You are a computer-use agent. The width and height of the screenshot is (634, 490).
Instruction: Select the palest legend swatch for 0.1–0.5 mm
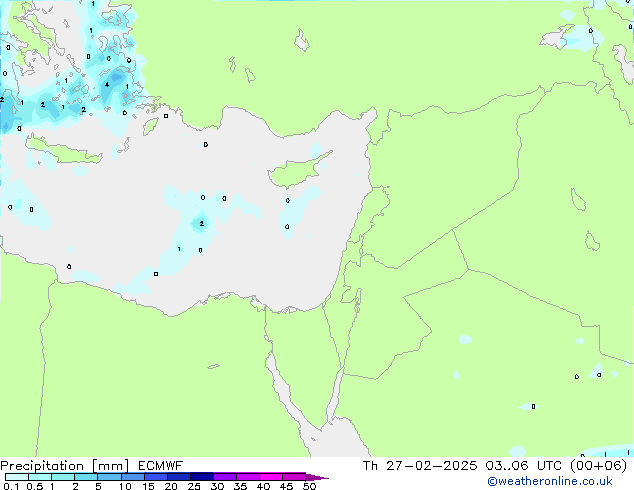pos(17,477)
